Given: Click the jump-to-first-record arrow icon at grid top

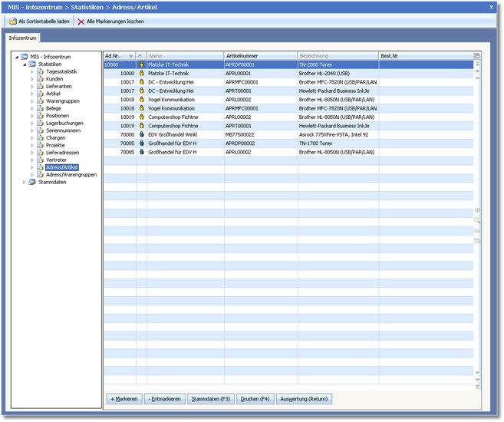Looking at the screenshot, I should point(477,64).
